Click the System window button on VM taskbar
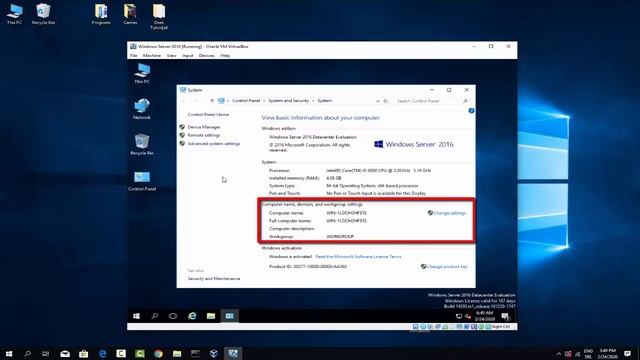This screenshot has height=360, width=640. coord(229,316)
